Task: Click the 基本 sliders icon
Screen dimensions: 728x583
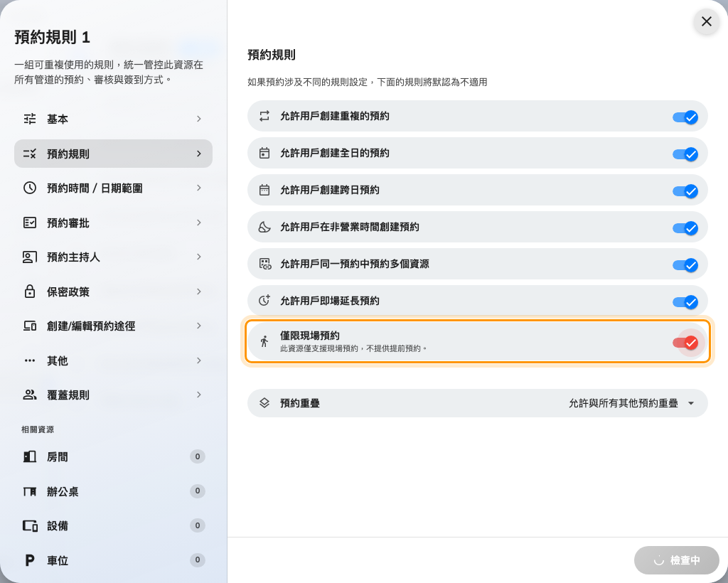Action: [x=30, y=119]
